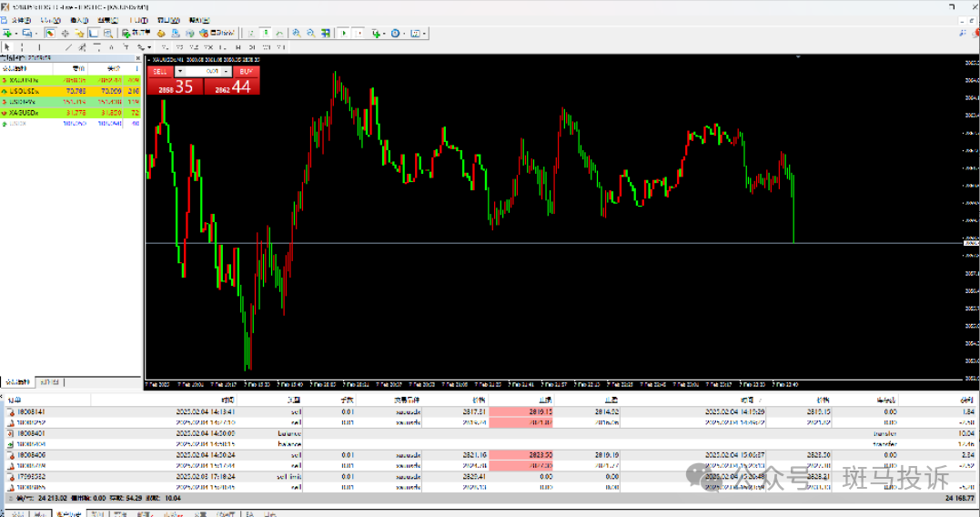Image resolution: width=980 pixels, height=517 pixels.
Task: Switch chart to candlesticks icon
Action: pos(266,33)
